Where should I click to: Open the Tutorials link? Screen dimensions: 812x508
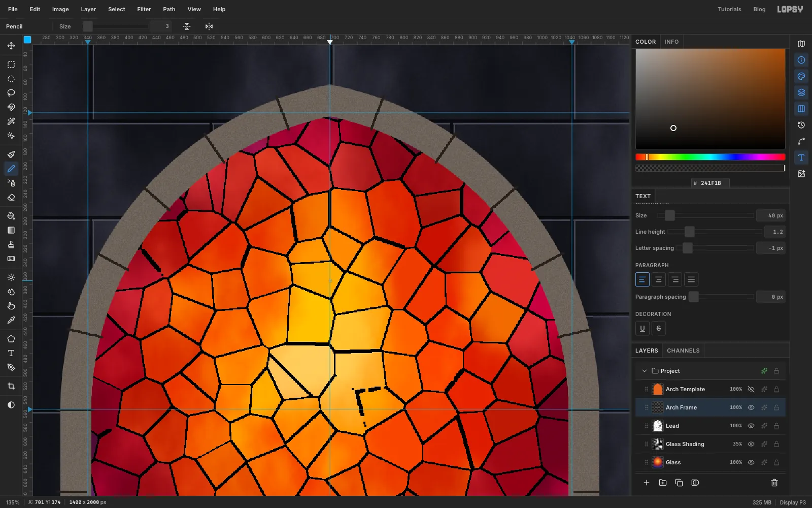(729, 9)
